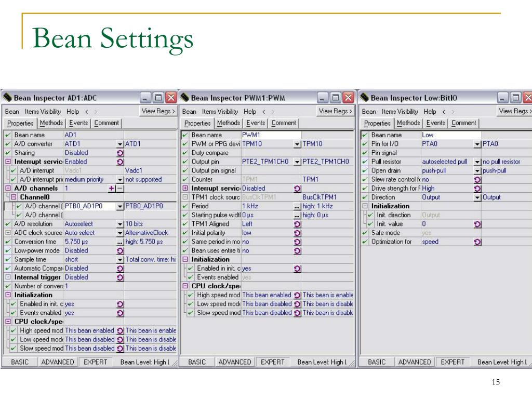Click A/D converter row checkmark in AD1
This screenshot has width=532, height=399.
8,144
